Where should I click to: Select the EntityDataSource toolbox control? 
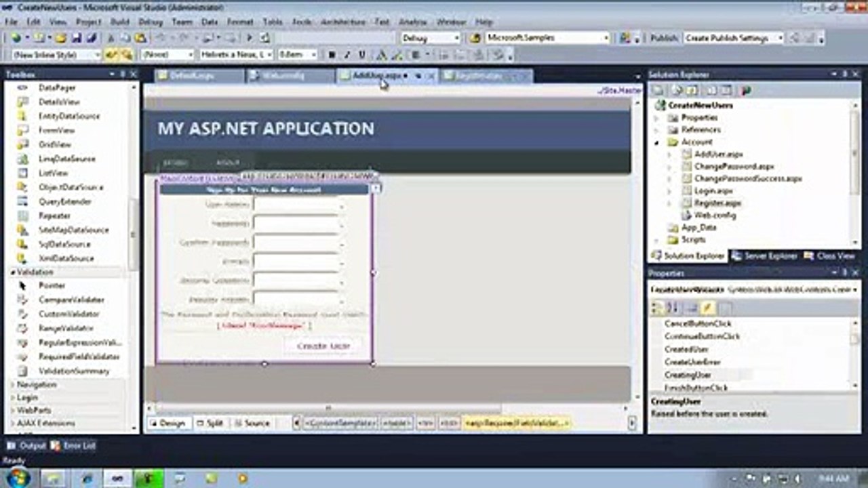point(69,116)
